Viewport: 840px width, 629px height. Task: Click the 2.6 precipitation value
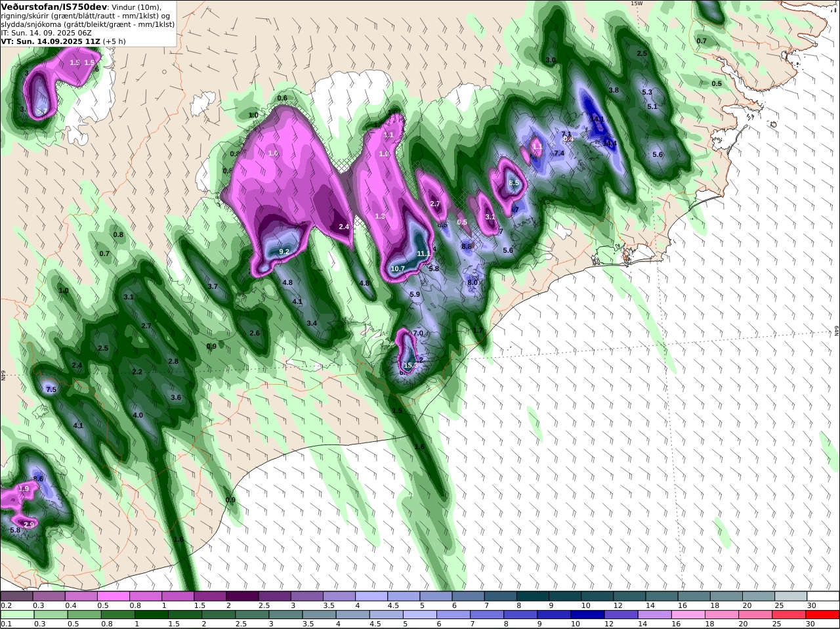(x=255, y=333)
